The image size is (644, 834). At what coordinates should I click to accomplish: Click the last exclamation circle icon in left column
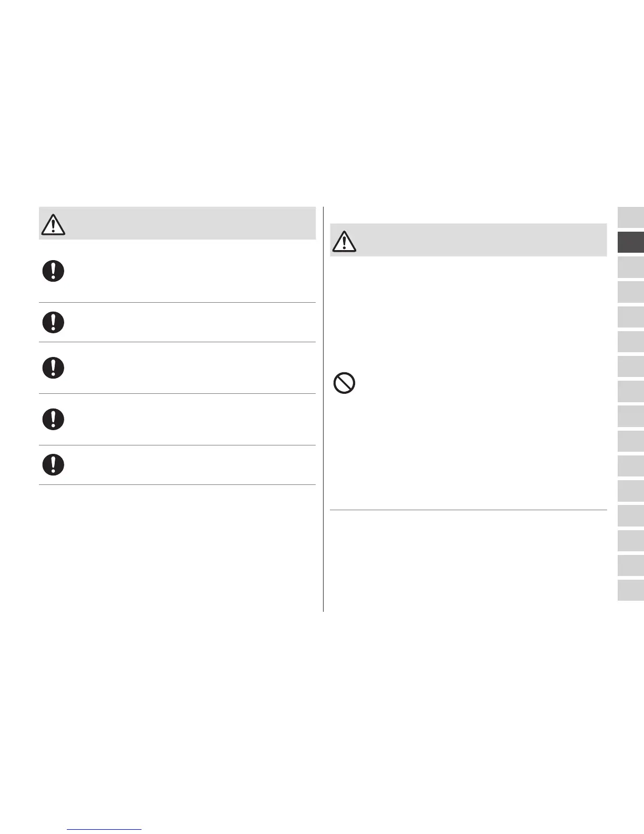[53, 464]
